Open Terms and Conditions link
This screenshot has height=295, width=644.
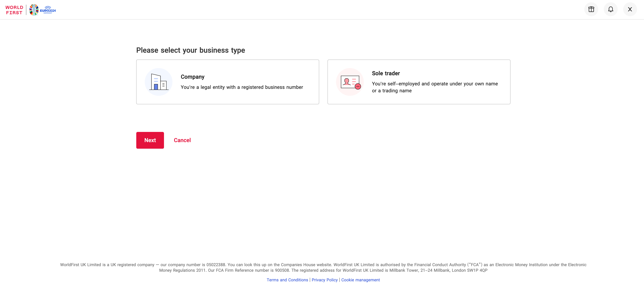click(287, 280)
